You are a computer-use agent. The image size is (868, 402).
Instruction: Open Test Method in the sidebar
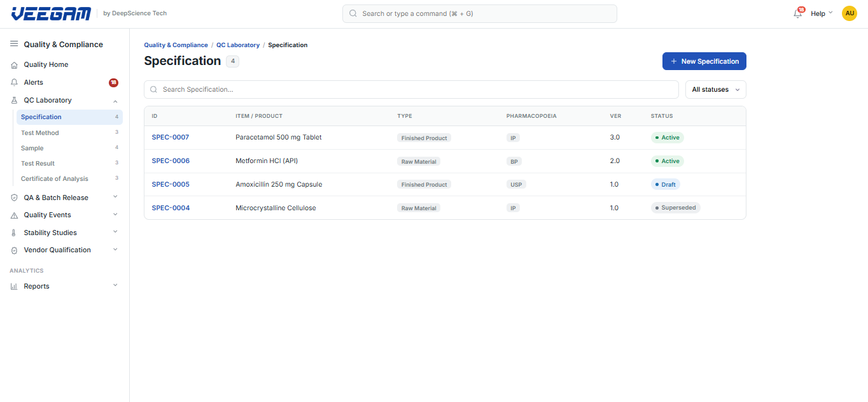point(69,133)
